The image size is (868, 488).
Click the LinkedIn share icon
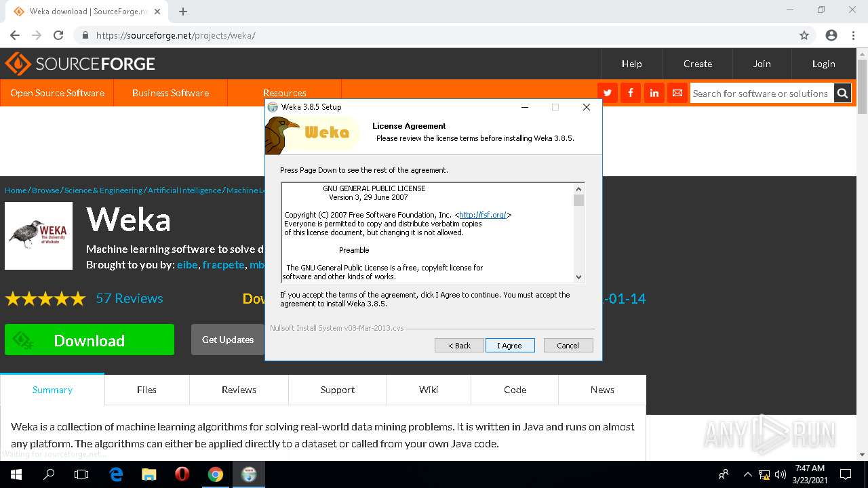click(x=654, y=93)
